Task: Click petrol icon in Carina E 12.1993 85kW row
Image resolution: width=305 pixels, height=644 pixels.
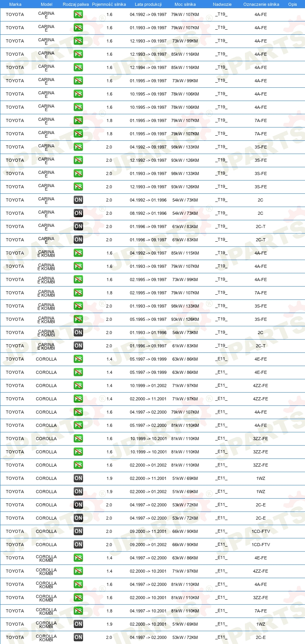Action: pos(78,54)
